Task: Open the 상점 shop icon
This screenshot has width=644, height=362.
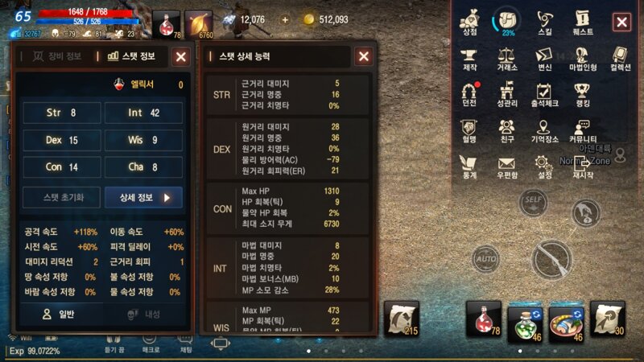Action: (469, 22)
